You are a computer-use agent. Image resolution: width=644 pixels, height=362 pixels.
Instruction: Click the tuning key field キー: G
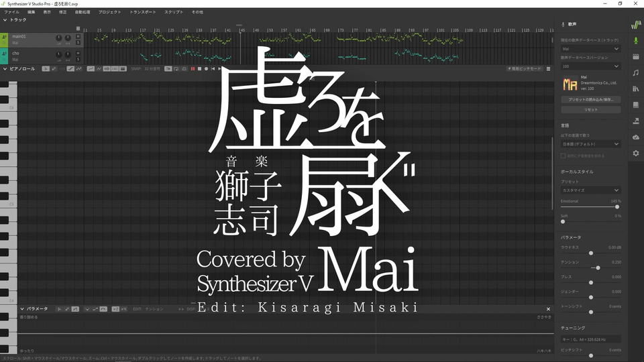coord(590,339)
